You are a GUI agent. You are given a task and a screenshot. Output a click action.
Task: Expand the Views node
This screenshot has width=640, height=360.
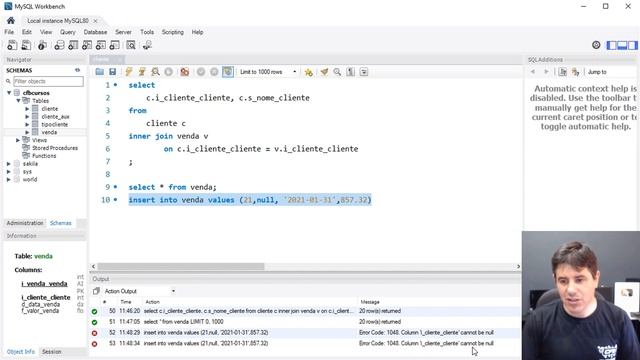18,140
